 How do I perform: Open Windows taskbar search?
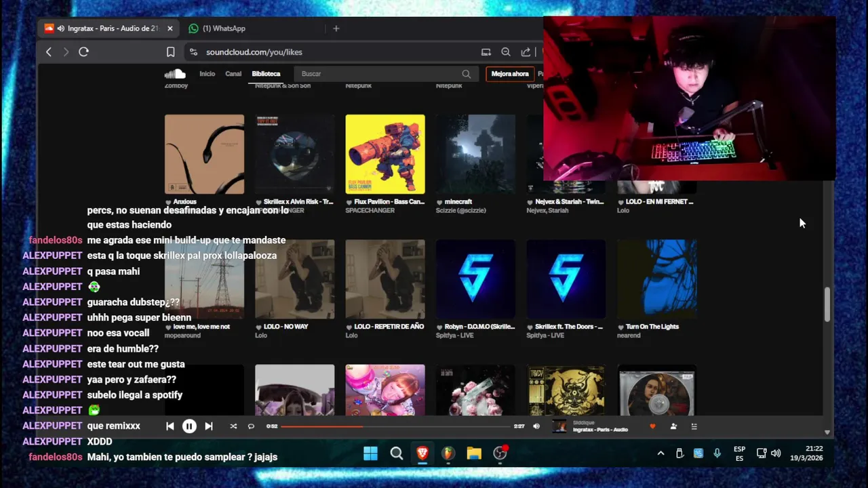point(397,453)
